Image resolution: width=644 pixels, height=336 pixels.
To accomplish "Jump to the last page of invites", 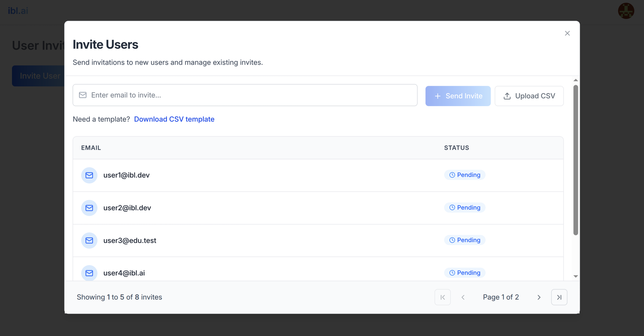I will pyautogui.click(x=559, y=297).
